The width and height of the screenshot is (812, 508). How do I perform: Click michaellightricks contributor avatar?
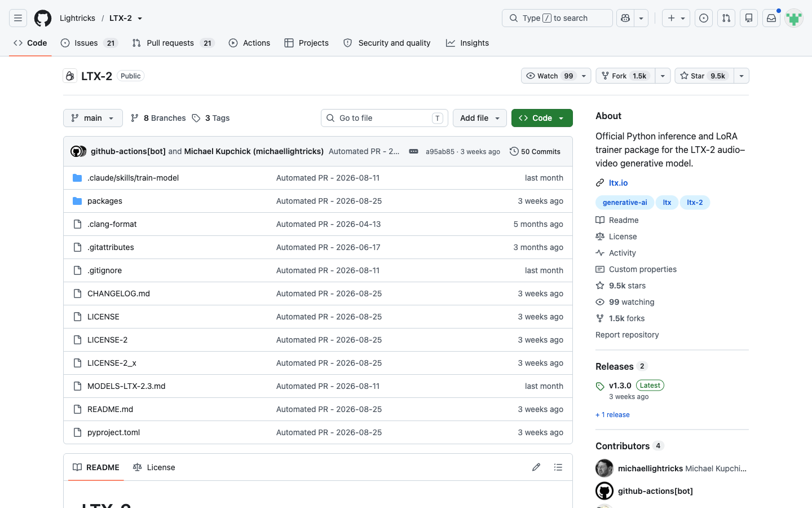604,468
